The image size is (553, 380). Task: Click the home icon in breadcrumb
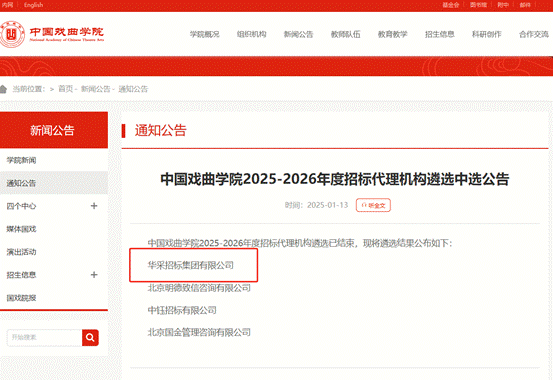point(3,89)
